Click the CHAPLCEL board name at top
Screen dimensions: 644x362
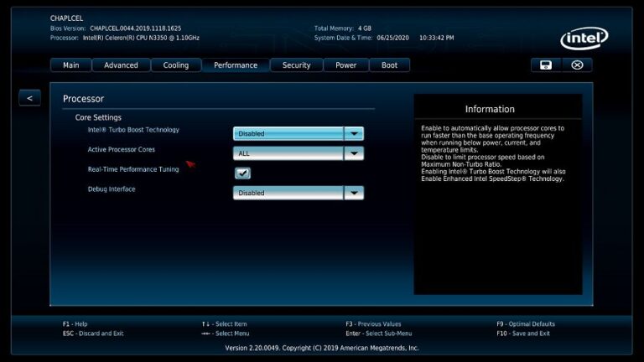tap(66, 18)
